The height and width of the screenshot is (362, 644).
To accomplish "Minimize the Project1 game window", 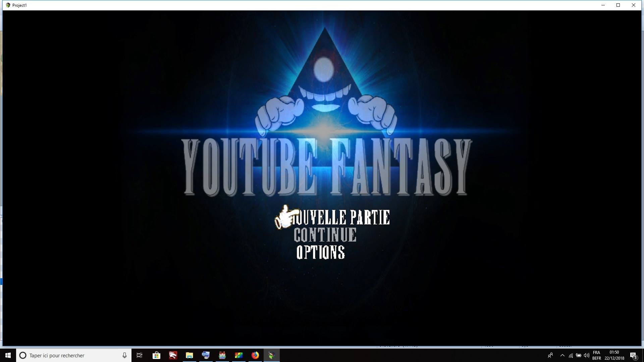I will click(x=603, y=5).
